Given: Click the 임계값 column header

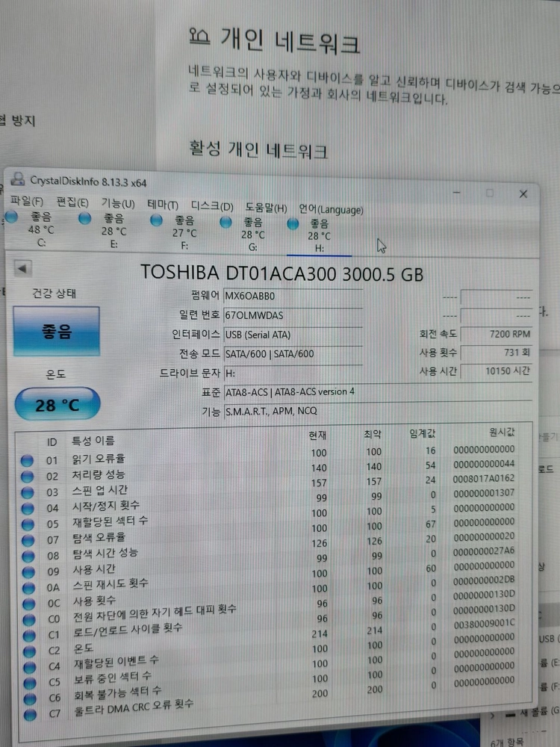Looking at the screenshot, I should click(x=423, y=433).
